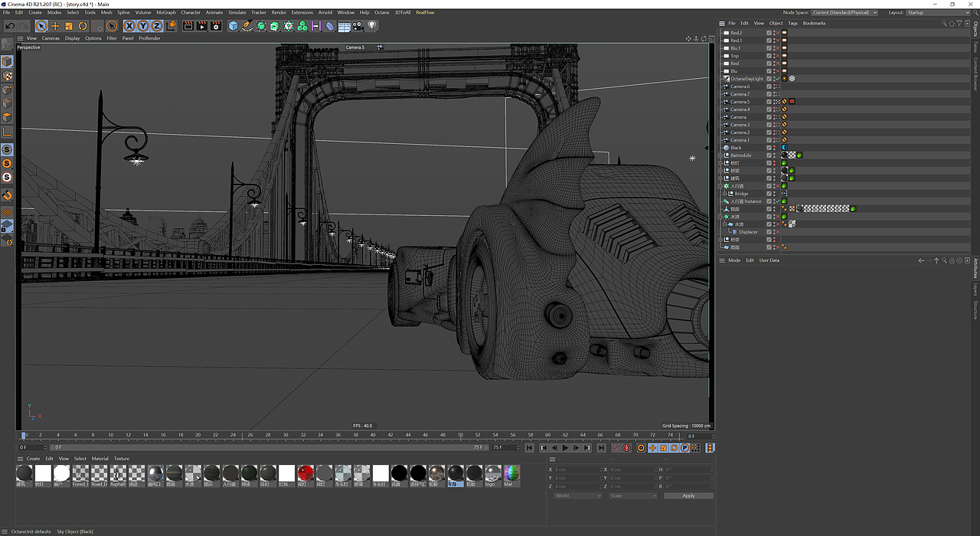Open the Scale mode dropdown
This screenshot has height=536, width=980.
pyautogui.click(x=632, y=495)
